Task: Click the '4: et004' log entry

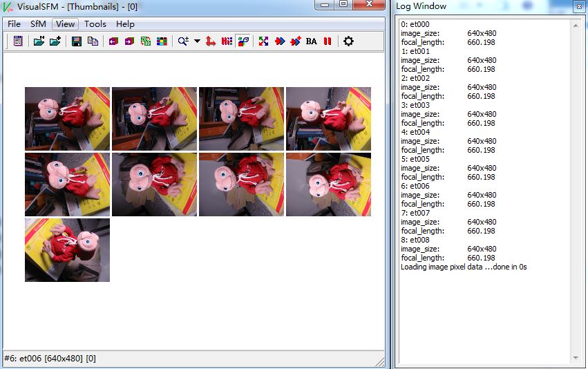Action: pyautogui.click(x=415, y=133)
